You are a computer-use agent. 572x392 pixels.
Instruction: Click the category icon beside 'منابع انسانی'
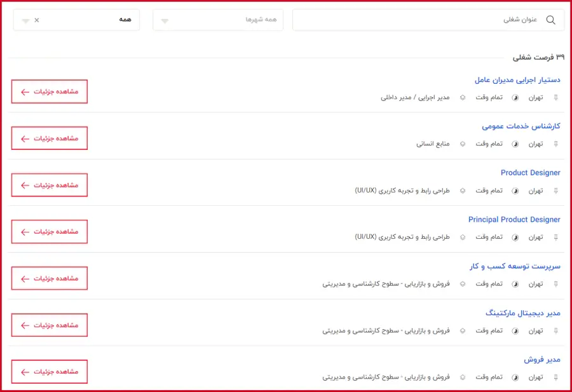pos(463,144)
